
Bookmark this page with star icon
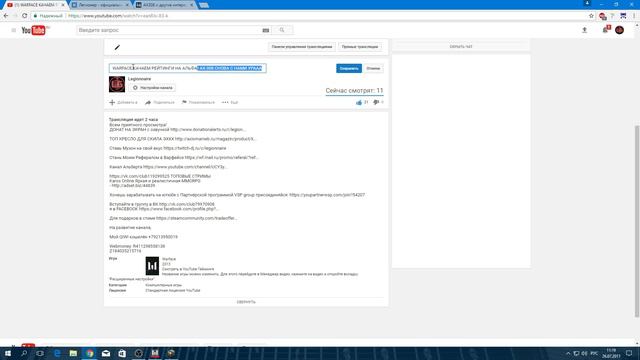pos(591,16)
